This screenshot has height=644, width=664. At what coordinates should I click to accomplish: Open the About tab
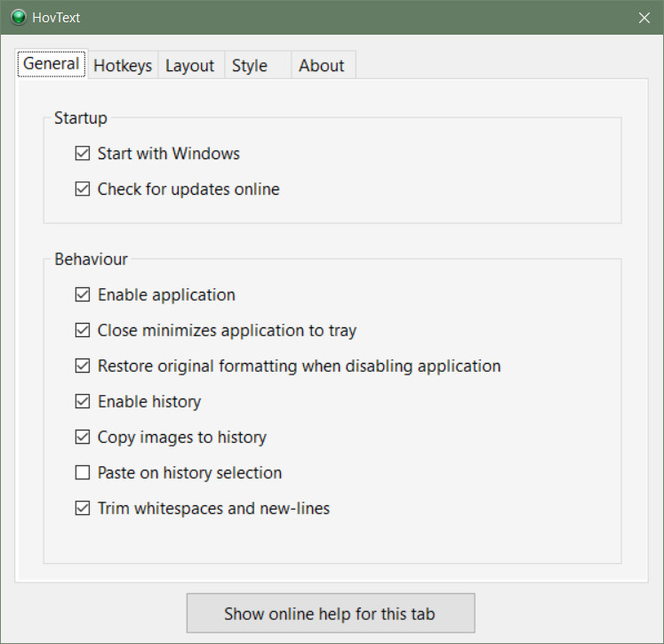pyautogui.click(x=323, y=66)
